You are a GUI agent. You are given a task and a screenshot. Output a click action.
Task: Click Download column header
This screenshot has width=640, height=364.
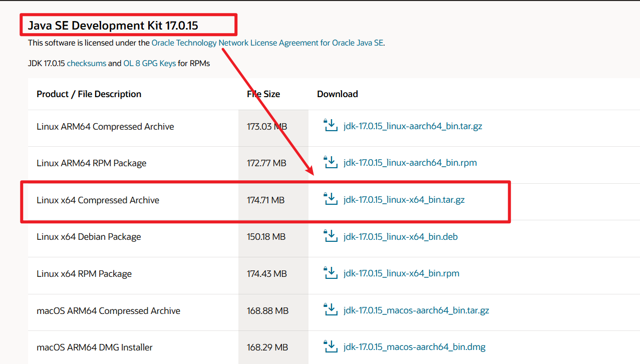(x=338, y=94)
